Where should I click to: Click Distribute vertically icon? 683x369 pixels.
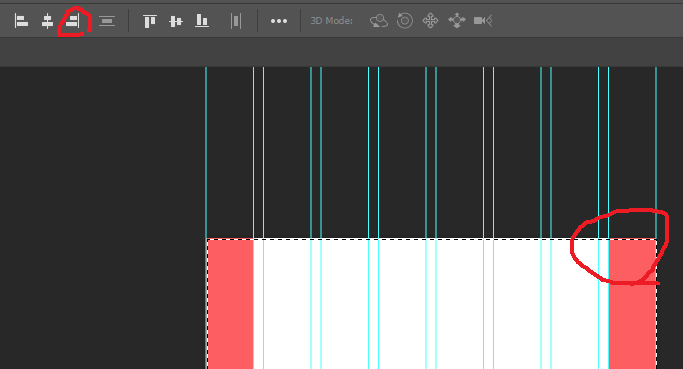(107, 20)
